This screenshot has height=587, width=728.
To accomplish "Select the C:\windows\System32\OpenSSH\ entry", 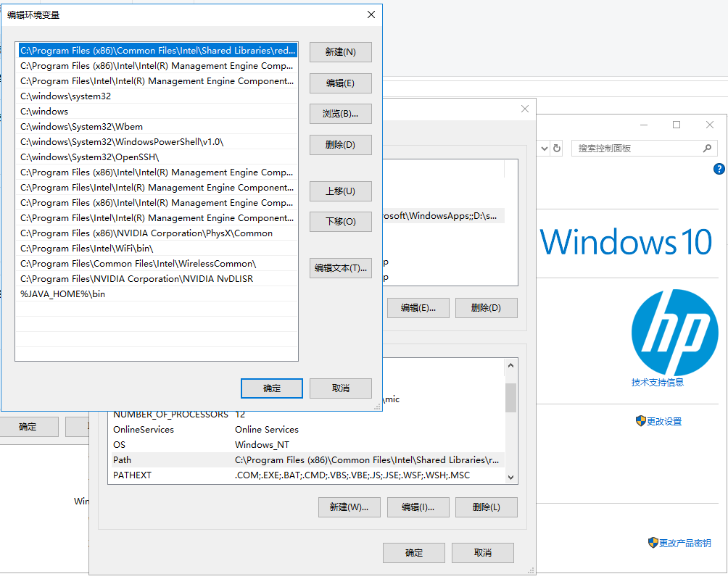I will [157, 157].
